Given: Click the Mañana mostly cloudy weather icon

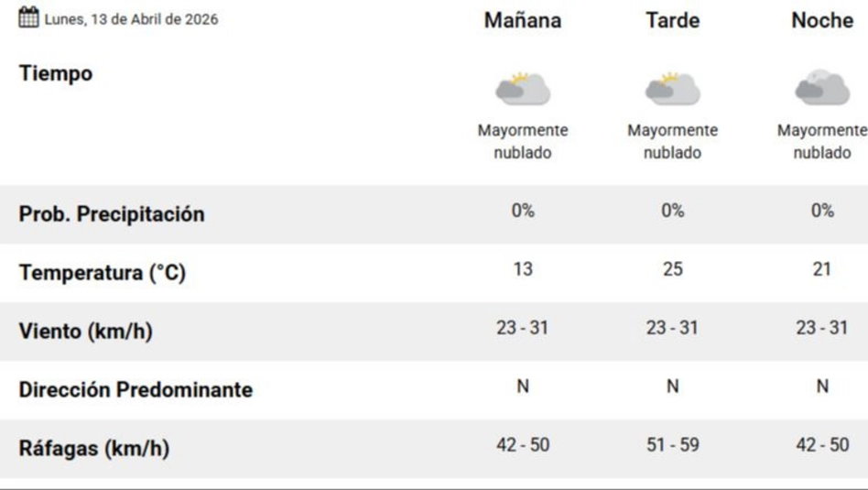Looking at the screenshot, I should [x=523, y=89].
